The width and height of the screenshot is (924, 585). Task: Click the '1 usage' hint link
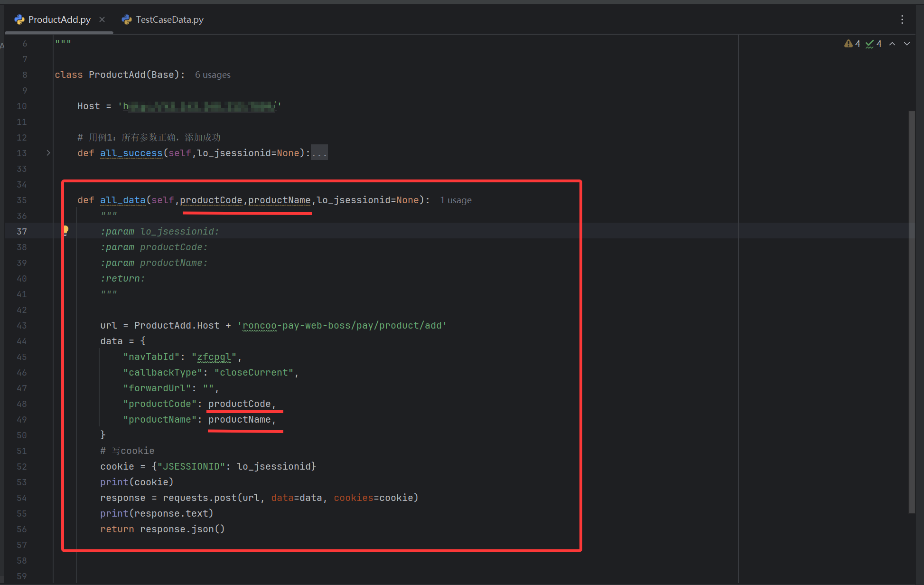(456, 200)
